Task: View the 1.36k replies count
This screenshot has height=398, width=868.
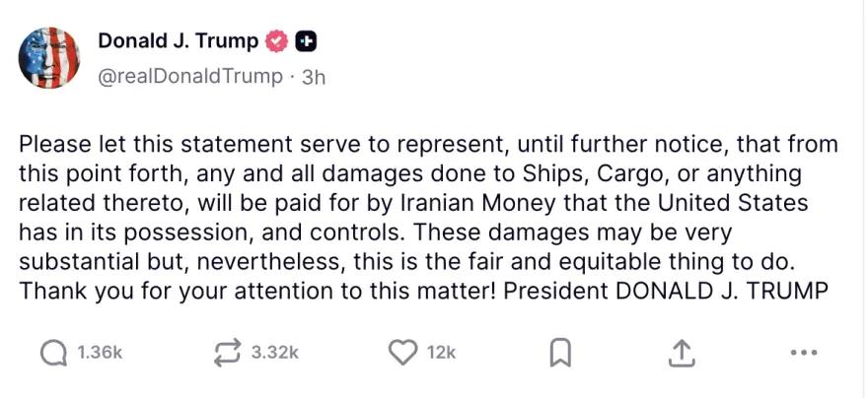Action: coord(100,353)
